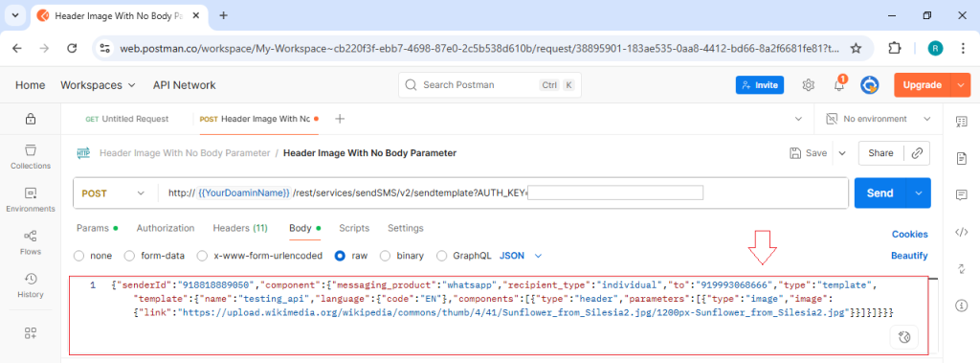This screenshot has height=363, width=980.
Task: Select the GraphQL body radio button
Action: (442, 256)
